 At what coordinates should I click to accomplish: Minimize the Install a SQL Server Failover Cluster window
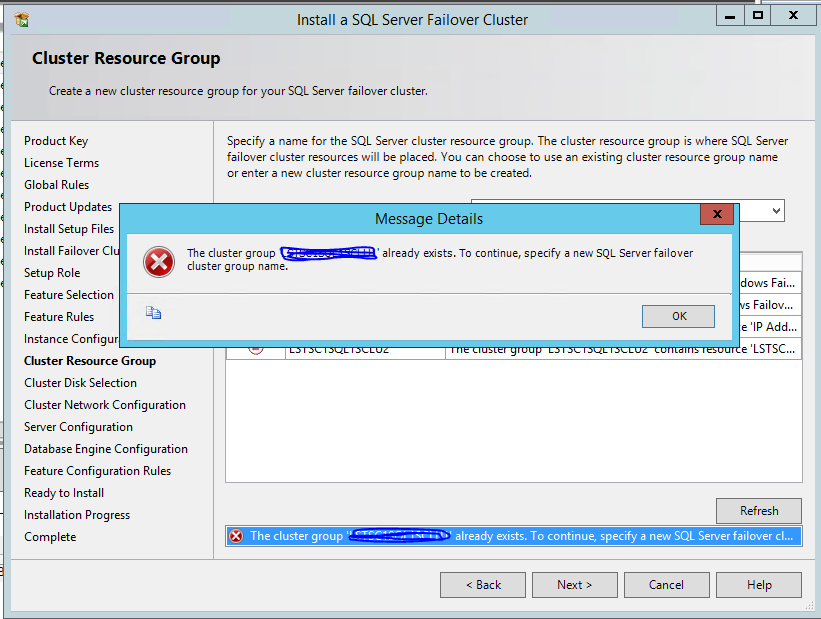coord(730,16)
